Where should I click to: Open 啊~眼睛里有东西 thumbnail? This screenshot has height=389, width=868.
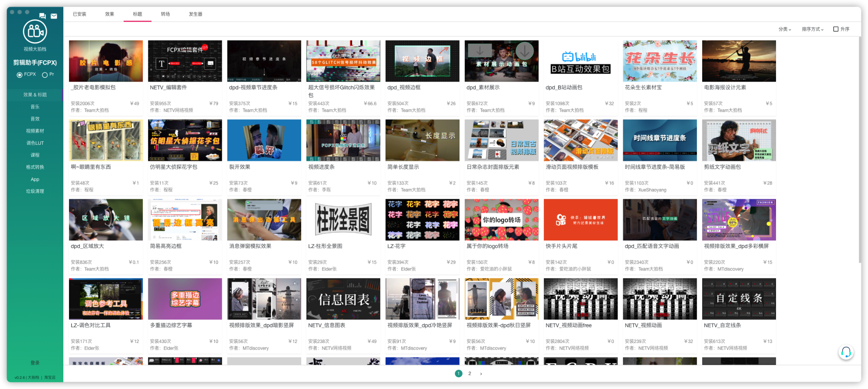tap(106, 140)
